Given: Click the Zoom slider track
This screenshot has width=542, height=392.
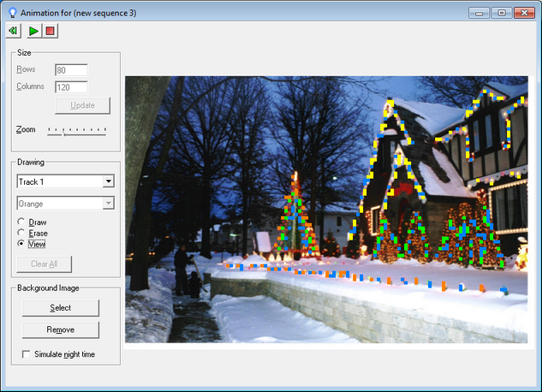Looking at the screenshot, I should click(77, 131).
